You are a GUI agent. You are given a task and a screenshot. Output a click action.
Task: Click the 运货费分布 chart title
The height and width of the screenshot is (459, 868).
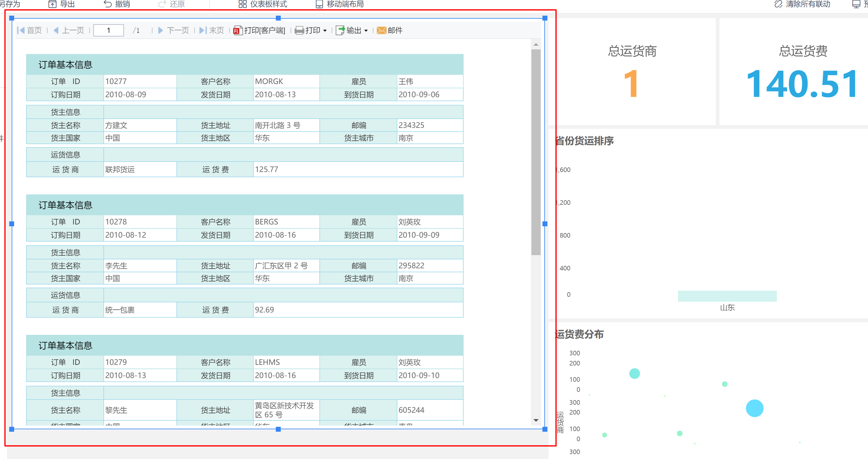pyautogui.click(x=579, y=334)
